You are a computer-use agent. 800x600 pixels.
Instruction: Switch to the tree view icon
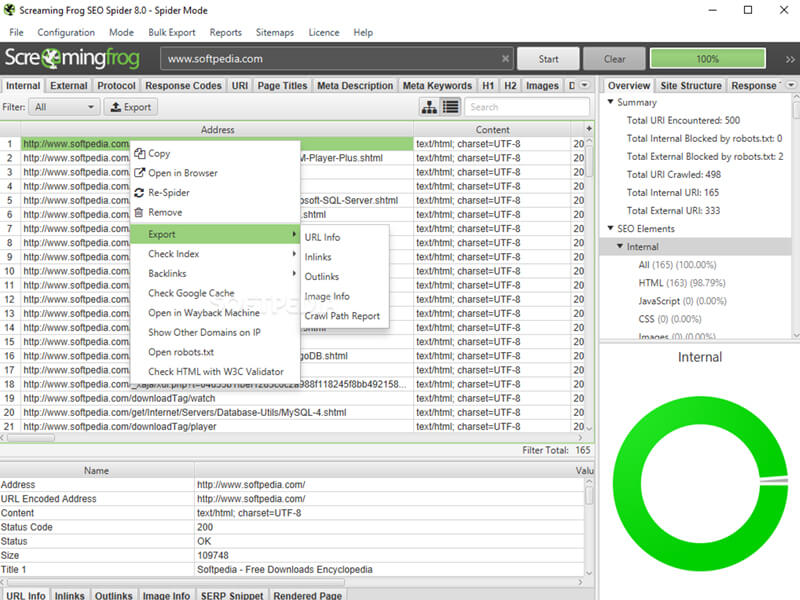tap(429, 107)
